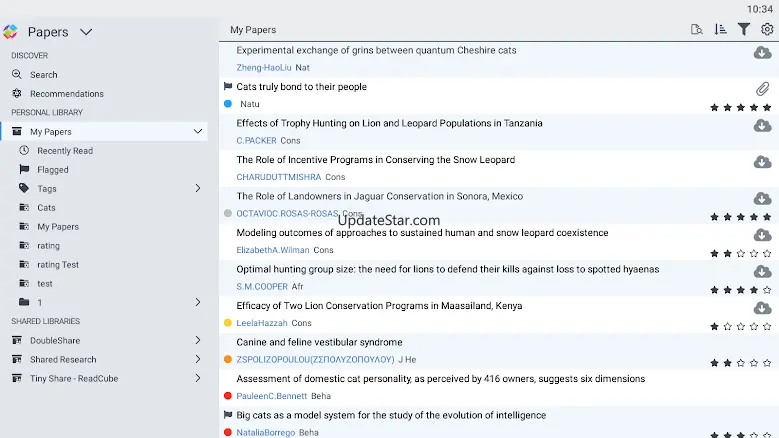Click author link ElizabethA.Wilman
Image resolution: width=779 pixels, height=438 pixels.
(x=273, y=250)
